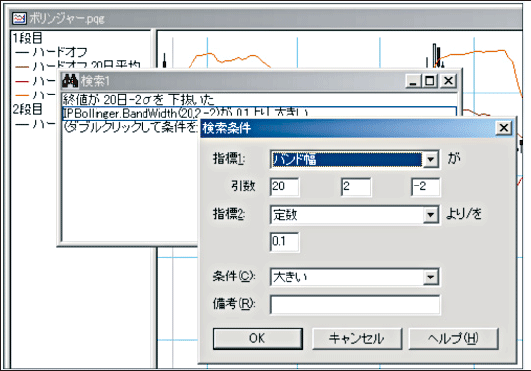Click the first 引数 field containing 20

(x=284, y=187)
